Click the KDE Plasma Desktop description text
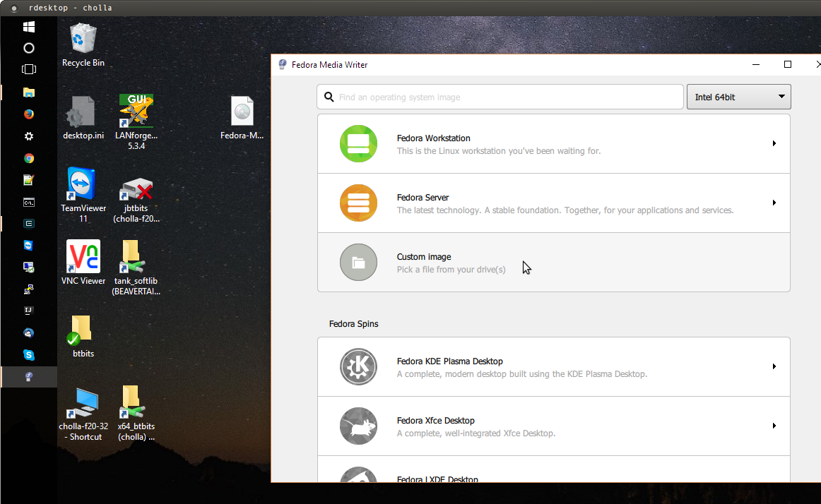 [522, 374]
